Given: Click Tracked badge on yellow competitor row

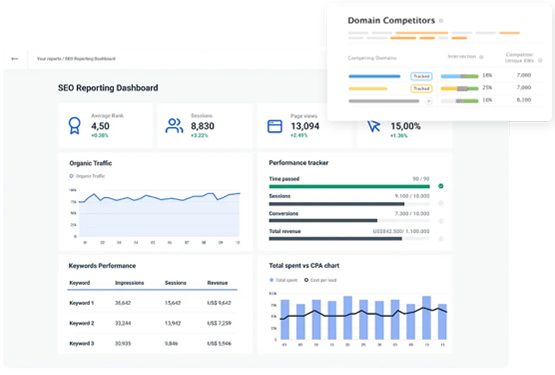Looking at the screenshot, I should tap(421, 89).
